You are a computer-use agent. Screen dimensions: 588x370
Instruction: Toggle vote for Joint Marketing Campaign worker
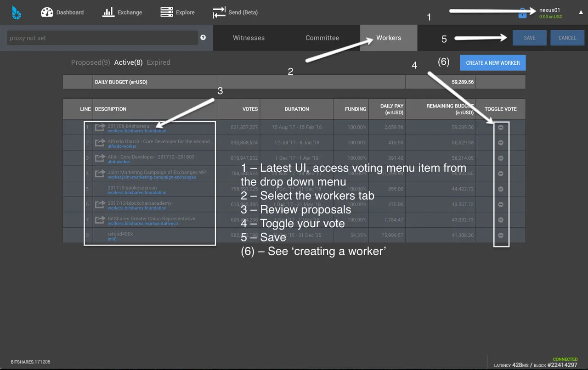(x=501, y=174)
